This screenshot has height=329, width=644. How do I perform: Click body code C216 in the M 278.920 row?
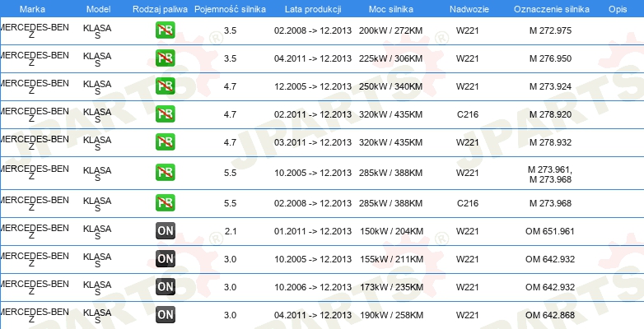468,114
